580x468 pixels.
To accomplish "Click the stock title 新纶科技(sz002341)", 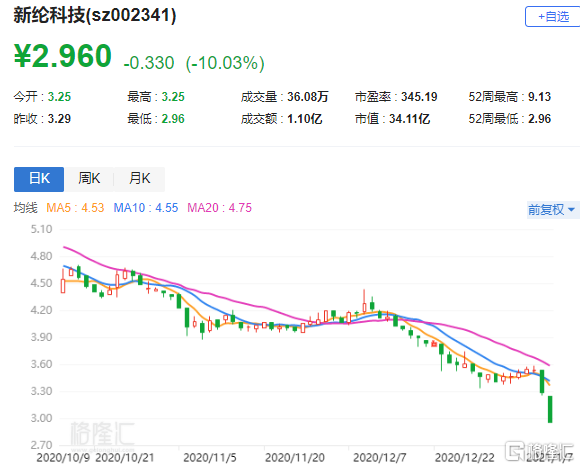I will (95, 16).
